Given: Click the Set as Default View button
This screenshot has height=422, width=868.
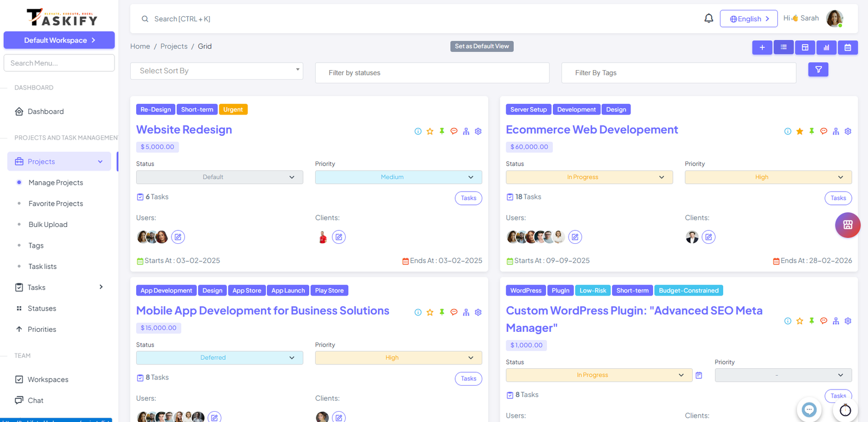Looking at the screenshot, I should click(x=482, y=47).
